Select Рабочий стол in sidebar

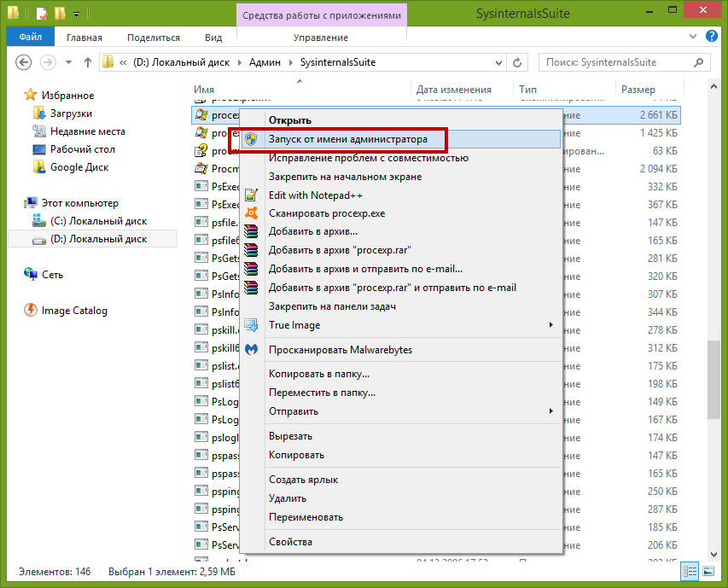[82, 149]
